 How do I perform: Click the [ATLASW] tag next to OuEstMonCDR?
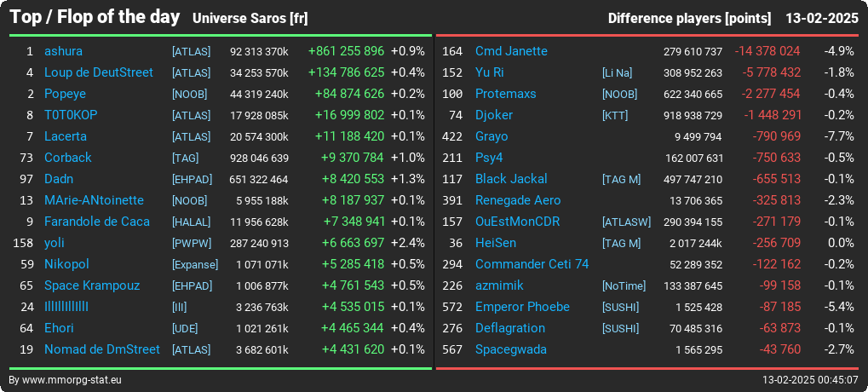coord(627,222)
